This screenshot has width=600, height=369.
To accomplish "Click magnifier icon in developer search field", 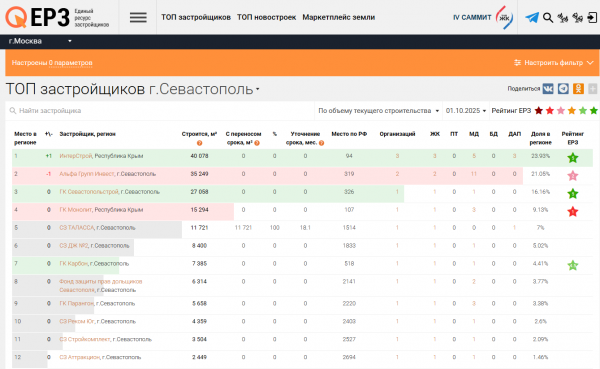I will click(13, 111).
